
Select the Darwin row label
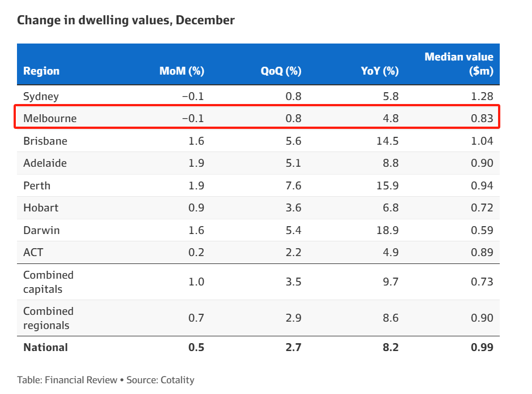[x=41, y=230]
